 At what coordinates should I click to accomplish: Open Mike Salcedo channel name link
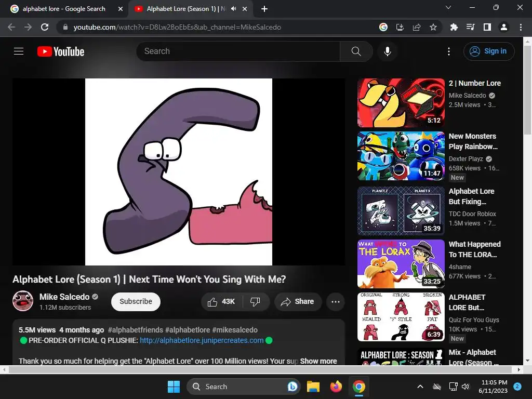64,297
